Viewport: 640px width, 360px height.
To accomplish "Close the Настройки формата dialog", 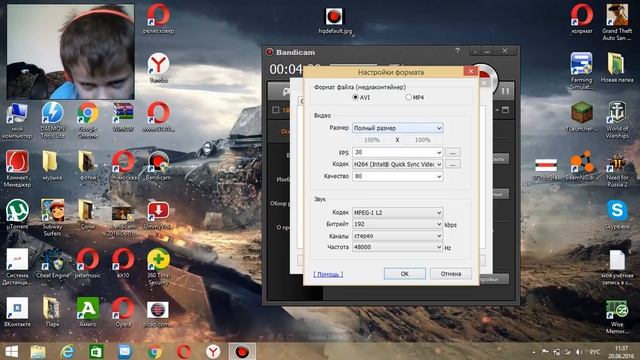I will (x=471, y=71).
